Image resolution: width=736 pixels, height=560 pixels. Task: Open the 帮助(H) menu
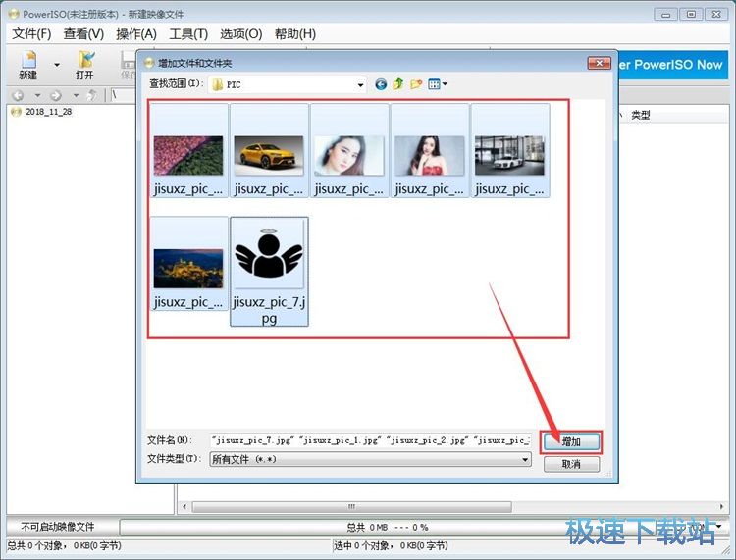295,33
